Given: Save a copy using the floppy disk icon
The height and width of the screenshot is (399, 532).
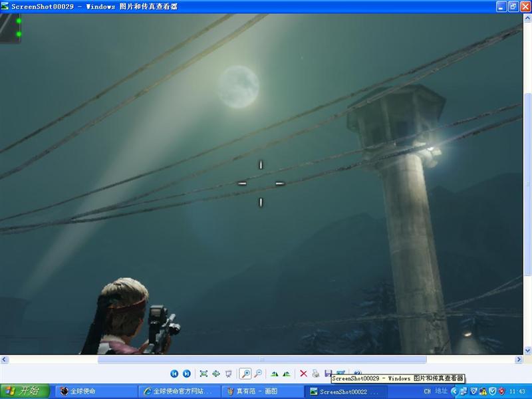Looking at the screenshot, I should [328, 373].
